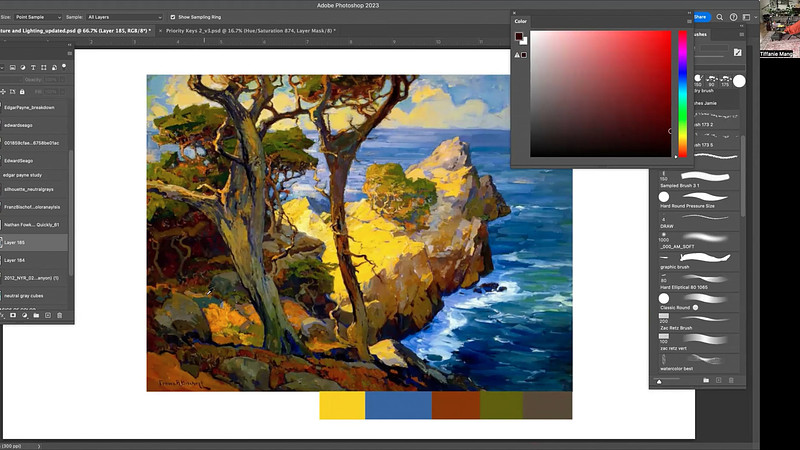
Task: Click the blue Share button
Action: click(702, 17)
